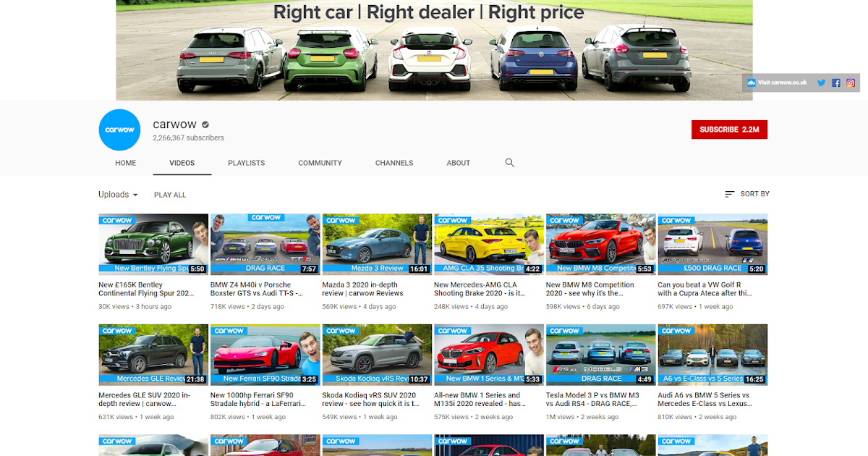Open the A6 vs E-Class vs 5 Series thumbnail

[712, 355]
